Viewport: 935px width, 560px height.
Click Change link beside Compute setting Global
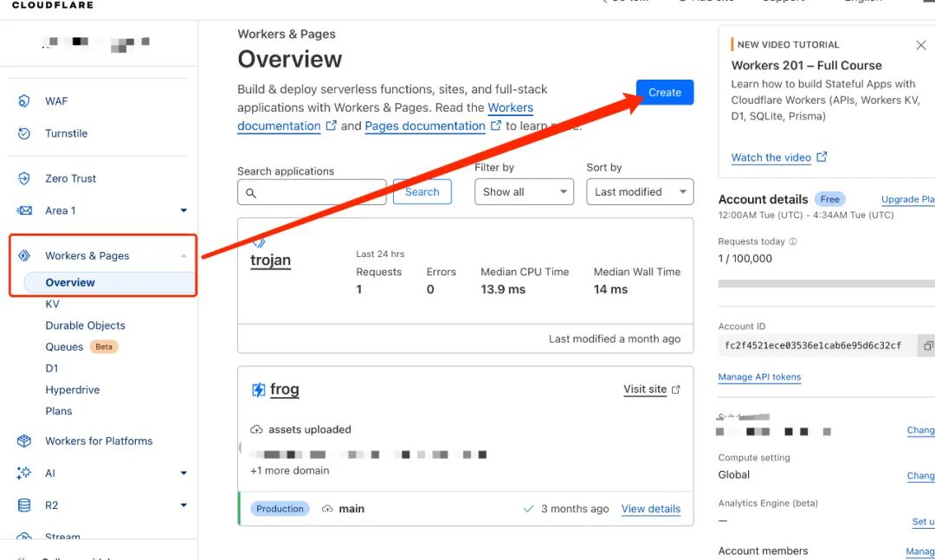920,475
